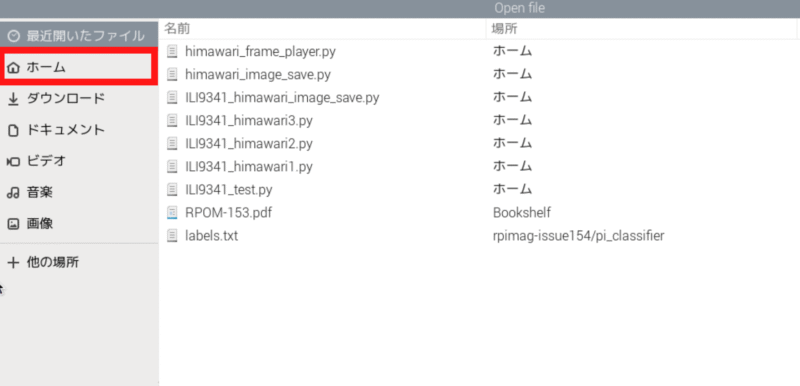Select the 音楽 music folder
Screen dimensions: 800x386
pos(79,193)
